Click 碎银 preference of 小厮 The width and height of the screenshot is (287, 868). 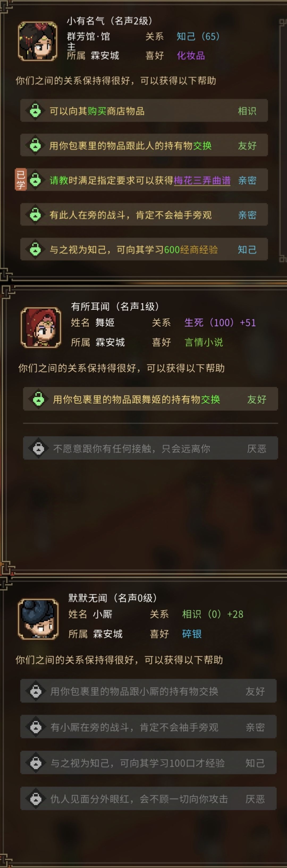[x=192, y=634]
